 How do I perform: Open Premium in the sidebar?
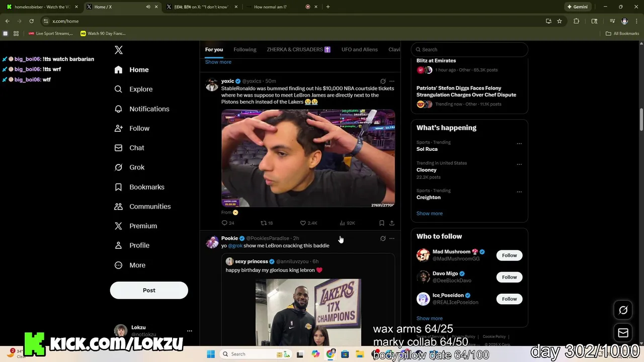click(x=136, y=226)
